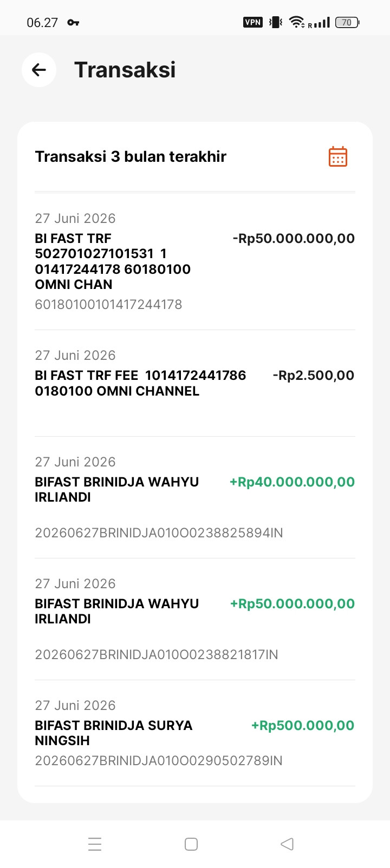Screen dimensions: 390x868
Task: Select the +Rp40.000.000,00 amount
Action: (x=292, y=482)
